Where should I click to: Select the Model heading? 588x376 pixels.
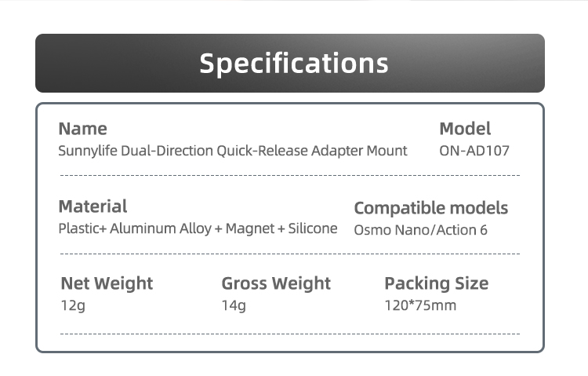click(465, 129)
